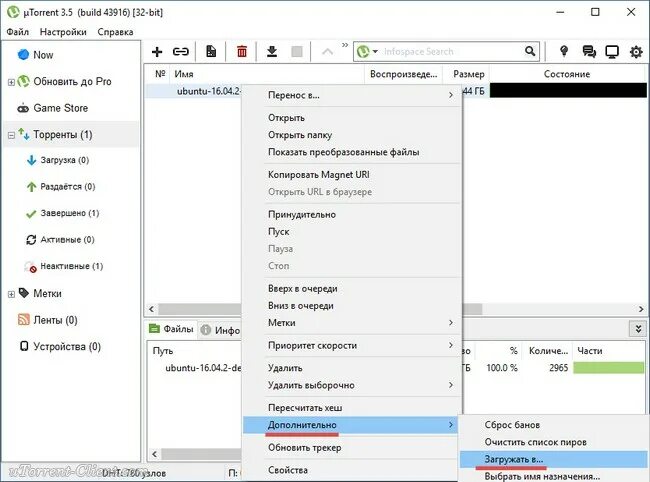This screenshot has width=650, height=482.
Task: Select Торренты (1) in the sidebar
Action: click(x=63, y=135)
